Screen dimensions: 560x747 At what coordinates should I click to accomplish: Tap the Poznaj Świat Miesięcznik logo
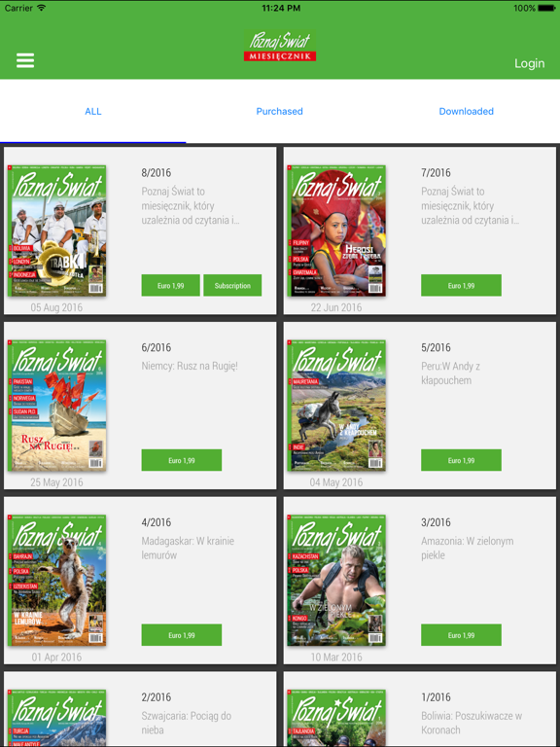280,46
